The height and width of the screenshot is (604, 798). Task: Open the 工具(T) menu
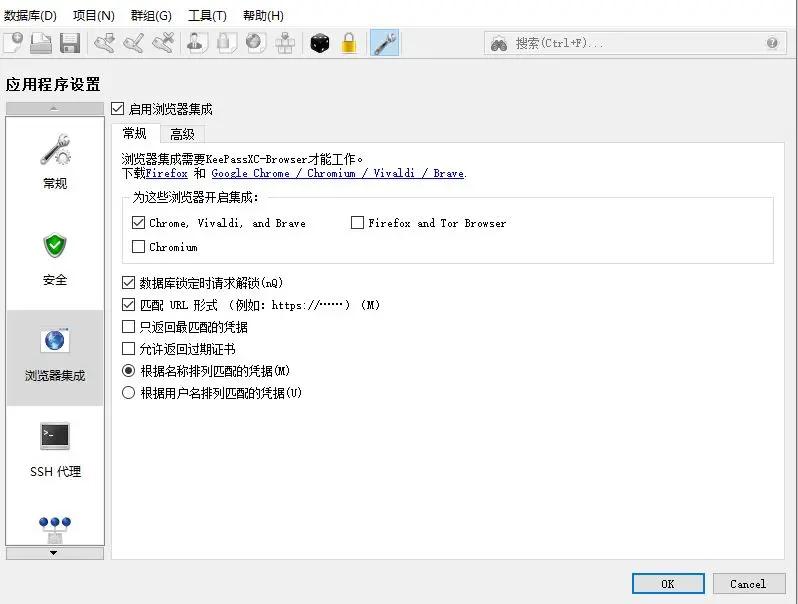[x=207, y=16]
